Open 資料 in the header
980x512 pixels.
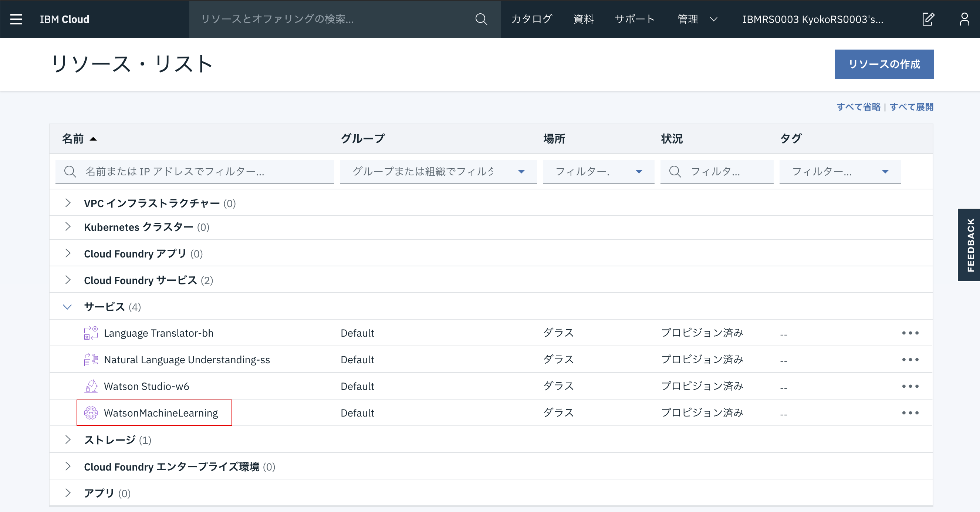[584, 19]
